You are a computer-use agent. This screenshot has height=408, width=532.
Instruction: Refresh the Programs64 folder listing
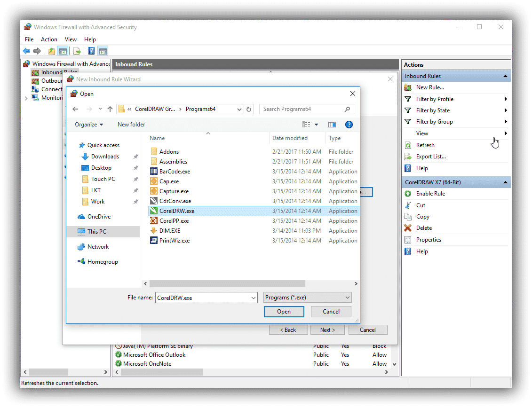point(249,109)
